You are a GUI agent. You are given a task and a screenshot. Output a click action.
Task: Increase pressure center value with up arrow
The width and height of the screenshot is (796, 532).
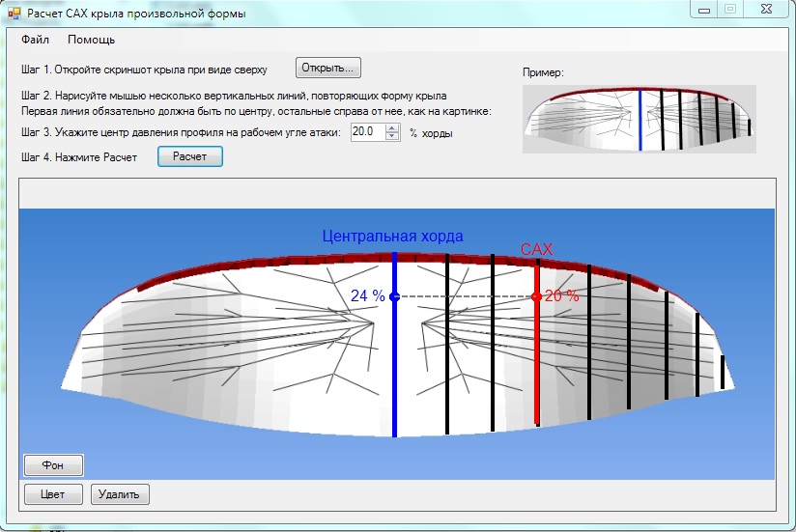tap(391, 127)
